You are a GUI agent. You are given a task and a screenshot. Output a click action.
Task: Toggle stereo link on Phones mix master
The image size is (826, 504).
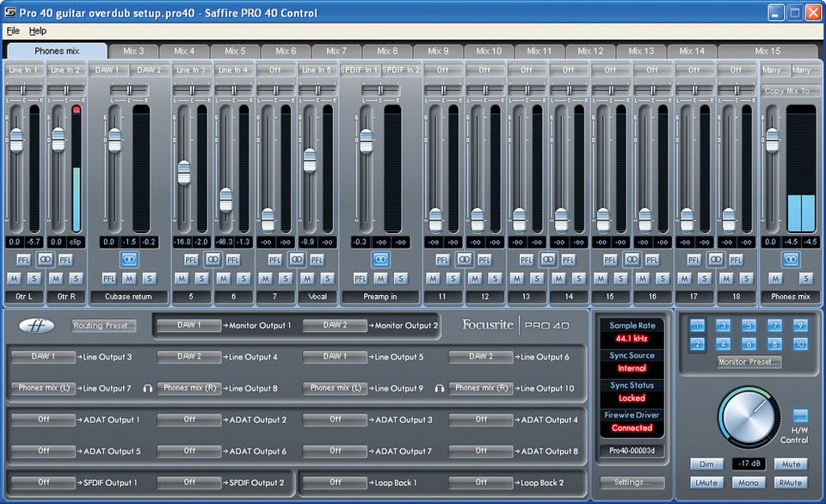click(790, 259)
